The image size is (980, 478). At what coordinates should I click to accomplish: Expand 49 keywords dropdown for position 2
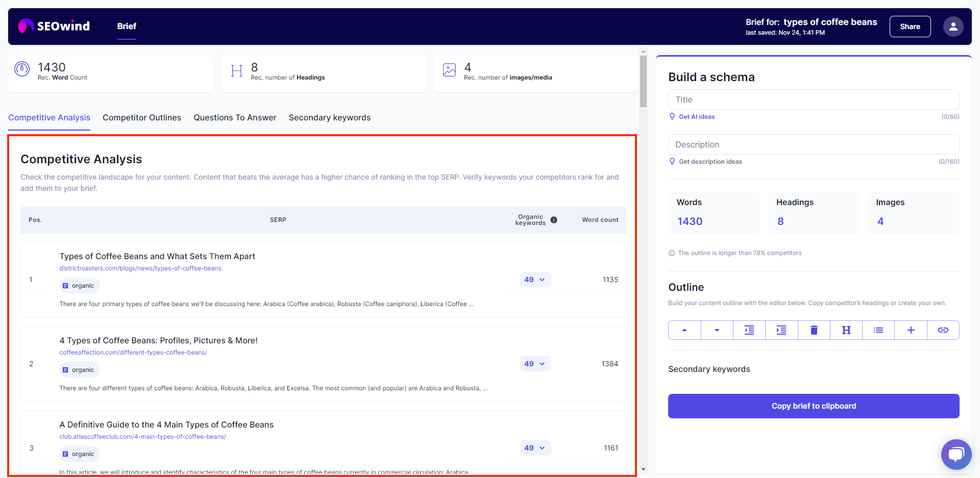click(x=535, y=364)
